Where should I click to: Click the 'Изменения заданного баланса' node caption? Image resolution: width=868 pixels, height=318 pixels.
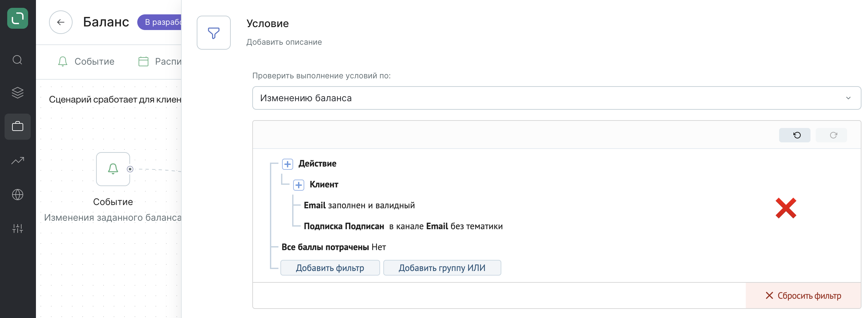point(112,217)
